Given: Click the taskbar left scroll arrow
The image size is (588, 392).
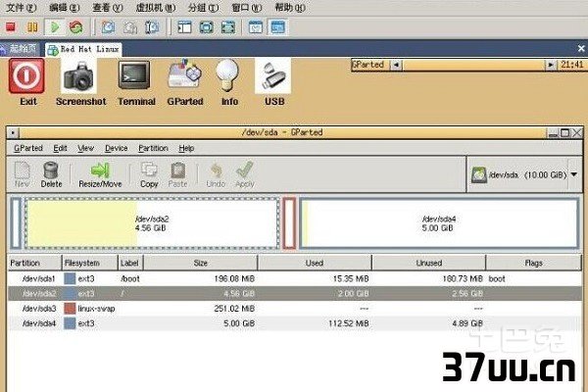Looking at the screenshot, I should coord(396,65).
